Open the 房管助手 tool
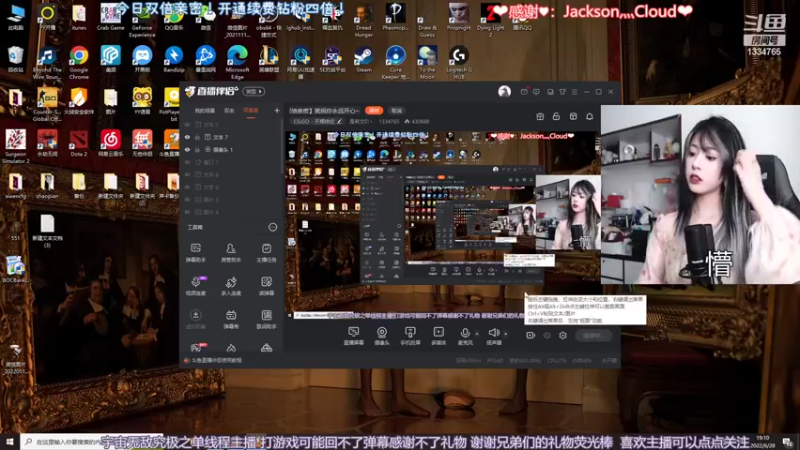 (x=231, y=252)
